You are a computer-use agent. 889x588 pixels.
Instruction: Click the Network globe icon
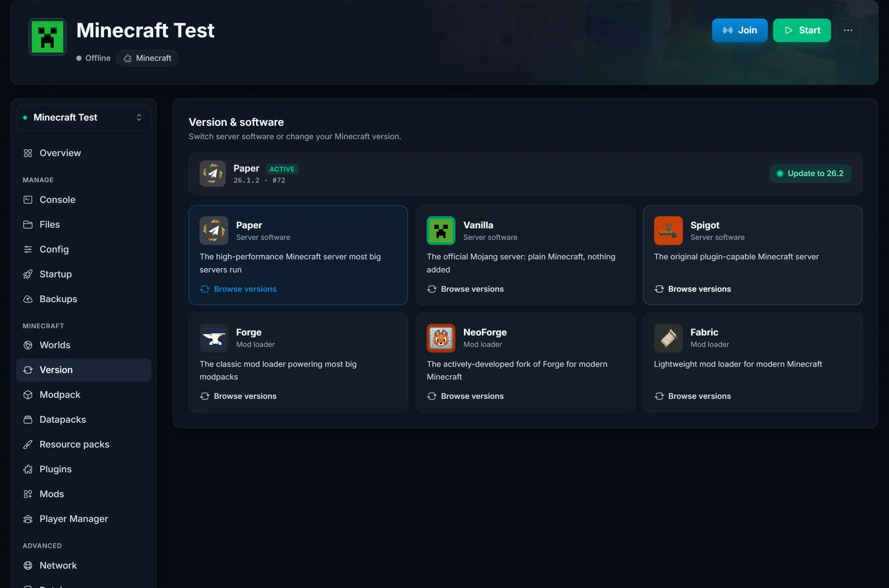pos(28,566)
